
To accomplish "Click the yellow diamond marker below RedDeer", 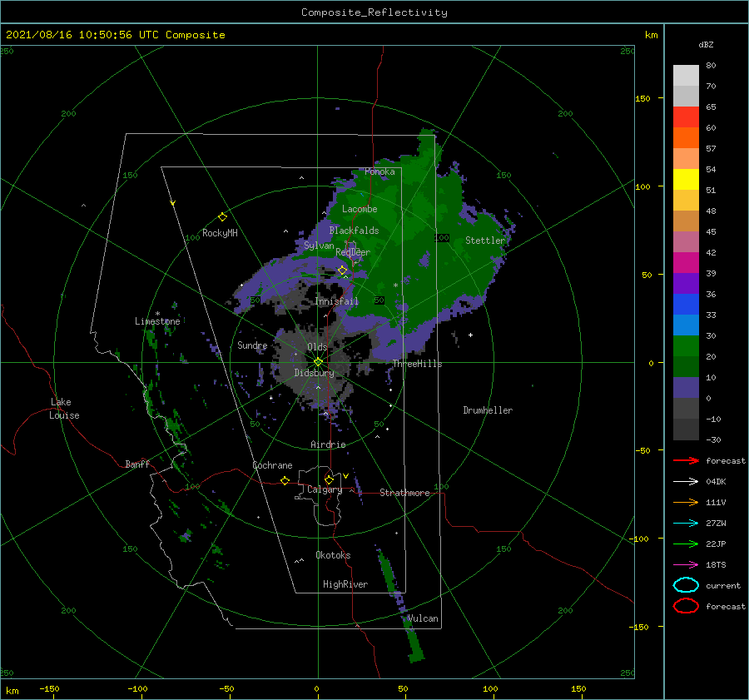I will 342,271.
